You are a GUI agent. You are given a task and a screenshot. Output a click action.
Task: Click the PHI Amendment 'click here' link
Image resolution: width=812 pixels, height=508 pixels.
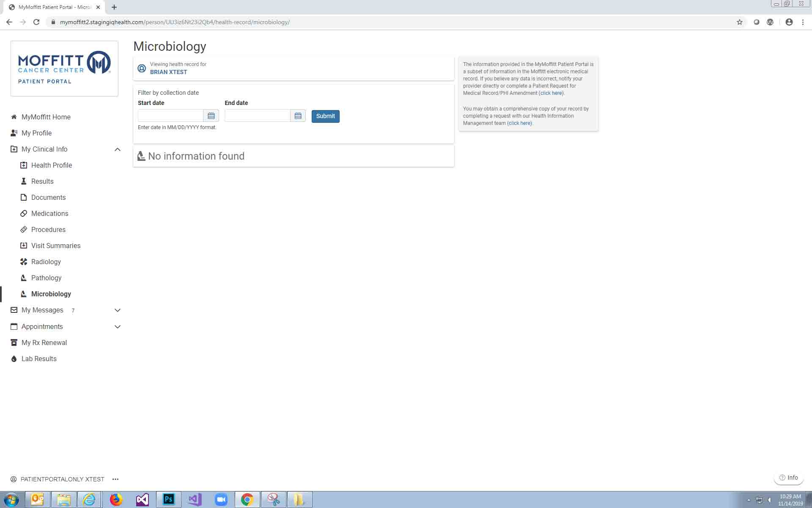click(x=551, y=93)
